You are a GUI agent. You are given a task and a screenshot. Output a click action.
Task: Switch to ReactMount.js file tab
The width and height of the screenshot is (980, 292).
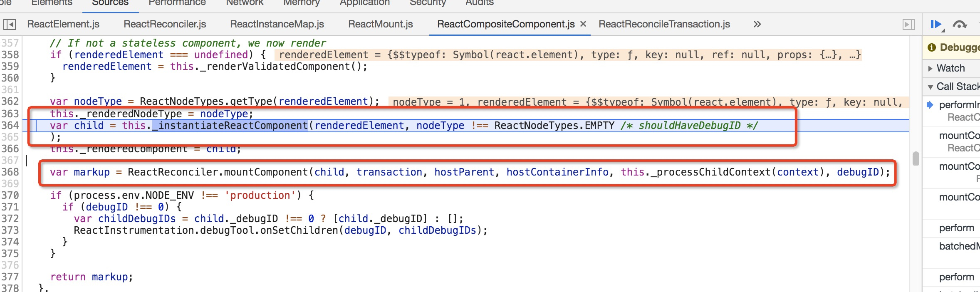(381, 24)
